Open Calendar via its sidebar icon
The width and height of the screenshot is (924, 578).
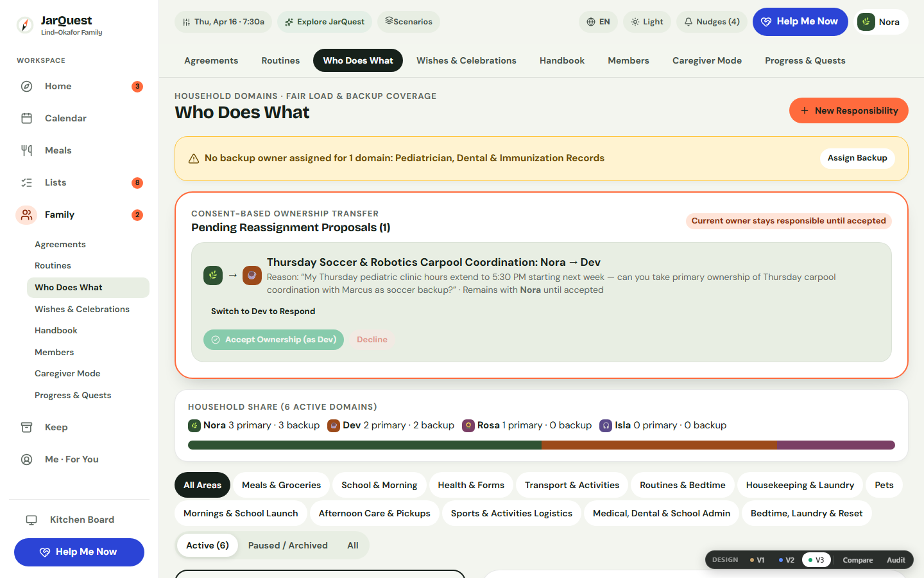pos(26,118)
